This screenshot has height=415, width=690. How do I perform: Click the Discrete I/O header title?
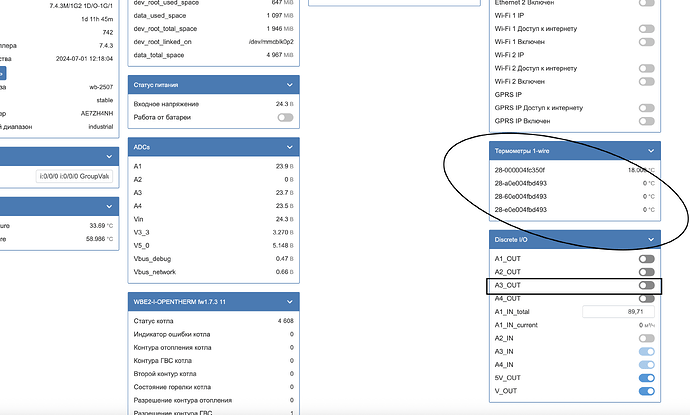516,239
